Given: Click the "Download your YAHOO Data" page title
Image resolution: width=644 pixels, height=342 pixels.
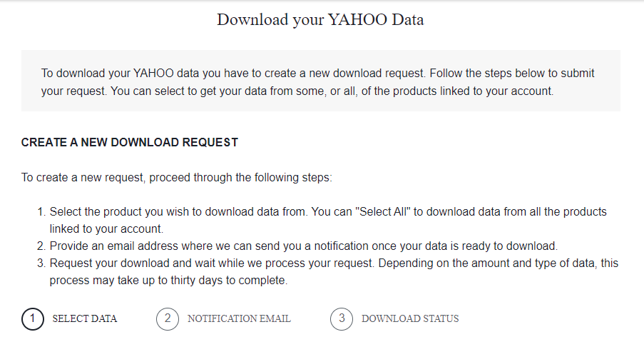Looking at the screenshot, I should 320,19.
